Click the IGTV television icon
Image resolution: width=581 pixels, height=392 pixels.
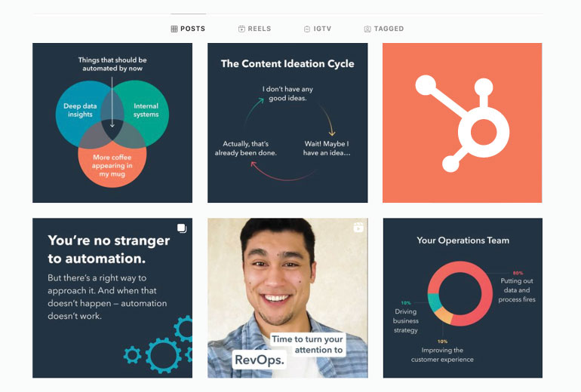pos(307,29)
